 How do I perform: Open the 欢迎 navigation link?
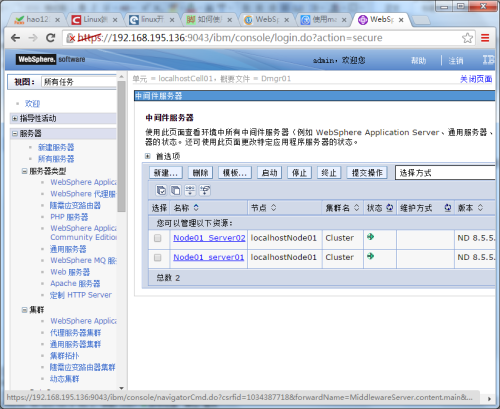(x=32, y=104)
